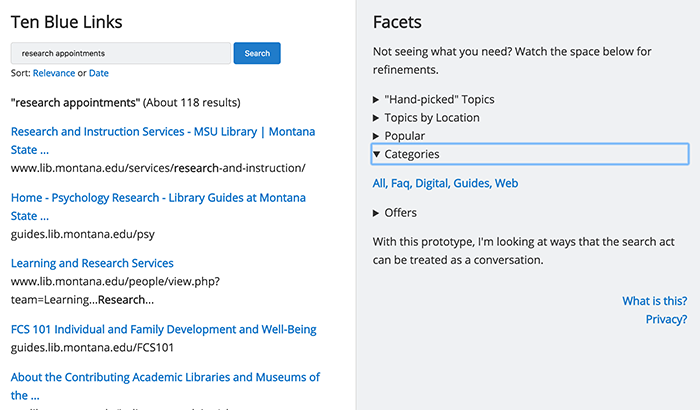Collapse the Categories section
The height and width of the screenshot is (410, 700).
[x=411, y=154]
